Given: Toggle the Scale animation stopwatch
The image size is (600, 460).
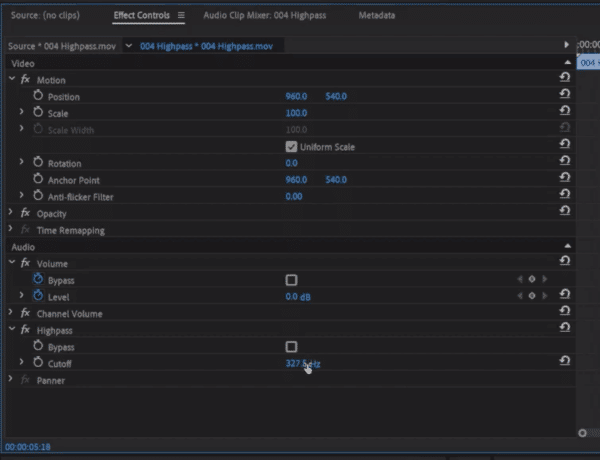Looking at the screenshot, I should (x=38, y=112).
